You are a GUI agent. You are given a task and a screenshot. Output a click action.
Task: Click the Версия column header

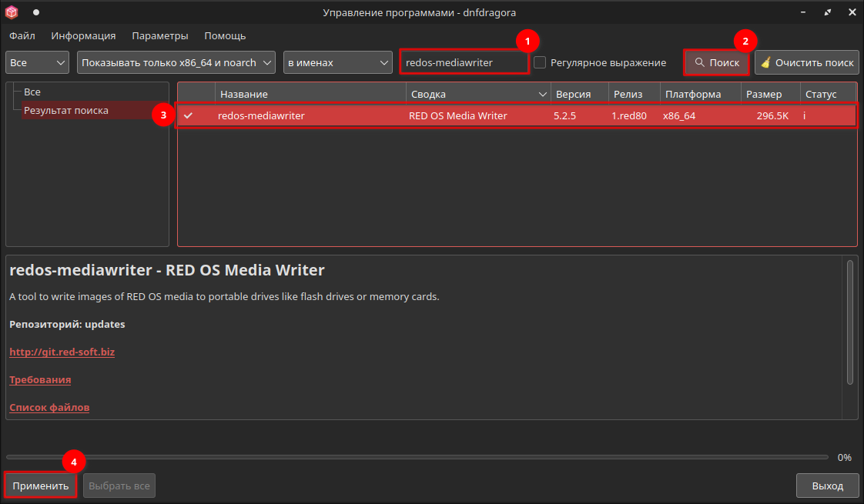point(580,94)
